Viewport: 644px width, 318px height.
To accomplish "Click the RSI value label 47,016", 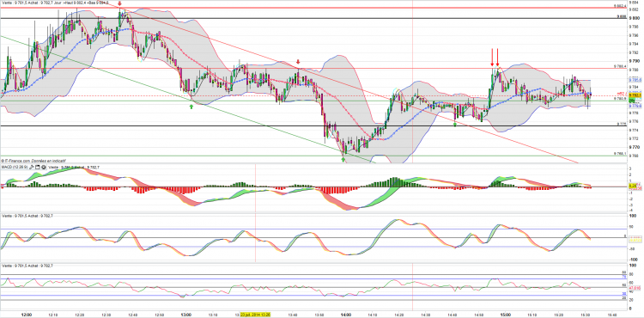I will coord(635,288).
